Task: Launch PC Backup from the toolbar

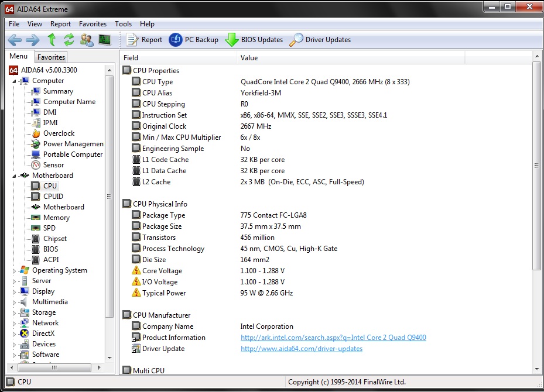Action: 194,40
